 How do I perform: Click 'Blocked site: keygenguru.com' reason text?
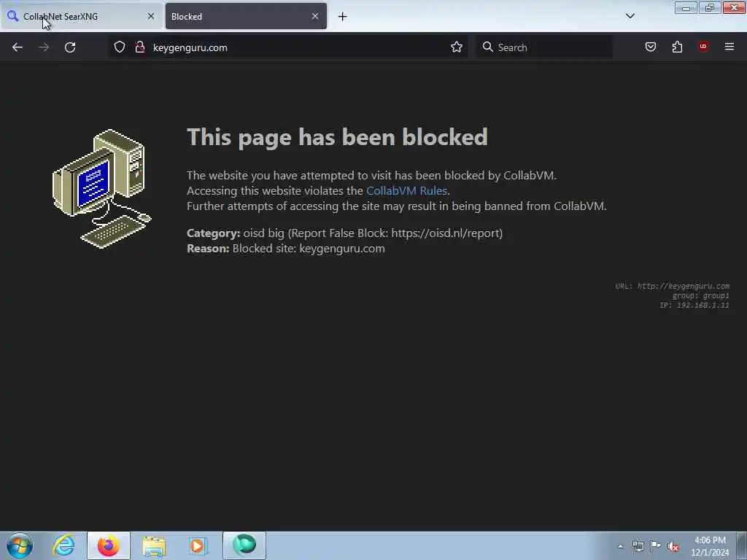[309, 249]
